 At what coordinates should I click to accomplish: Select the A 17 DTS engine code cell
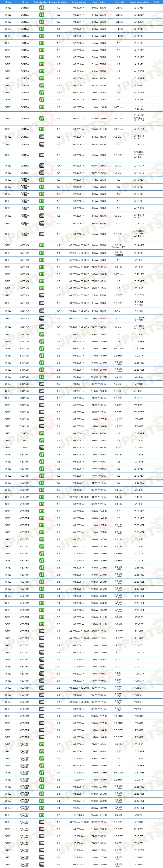click(139, 173)
